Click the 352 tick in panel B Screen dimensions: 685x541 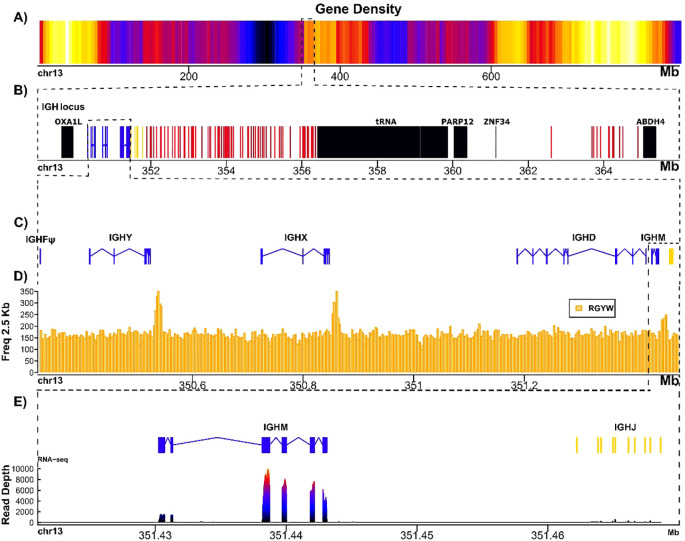pyautogui.click(x=151, y=171)
